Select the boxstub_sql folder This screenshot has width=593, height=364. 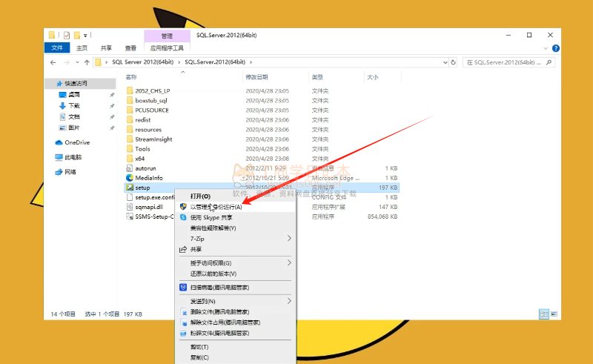click(x=151, y=101)
